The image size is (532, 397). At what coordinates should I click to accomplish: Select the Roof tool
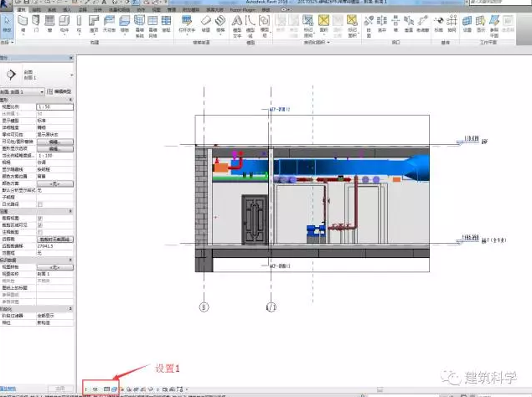[94, 23]
